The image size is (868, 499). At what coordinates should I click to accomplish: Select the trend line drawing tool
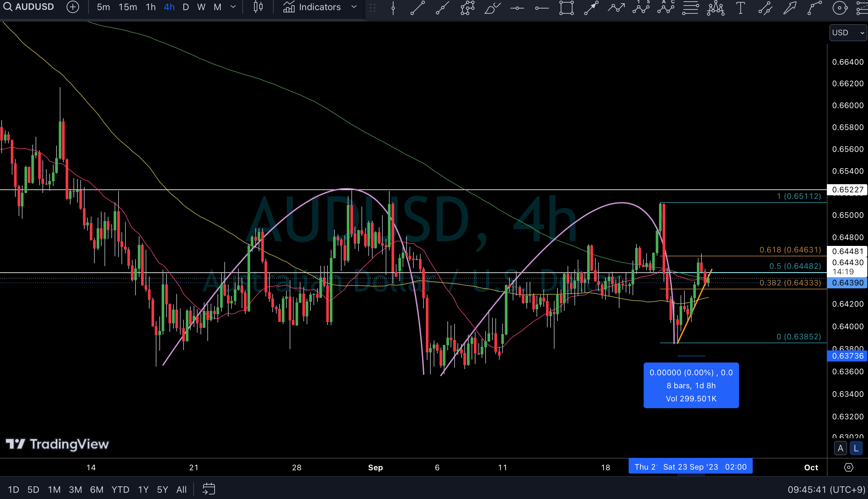click(x=417, y=8)
